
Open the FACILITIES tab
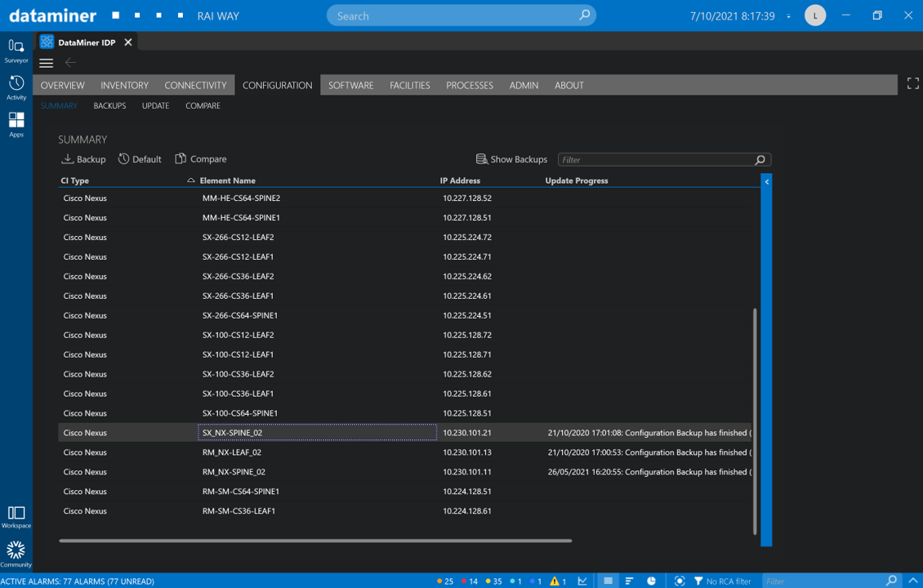tap(410, 86)
